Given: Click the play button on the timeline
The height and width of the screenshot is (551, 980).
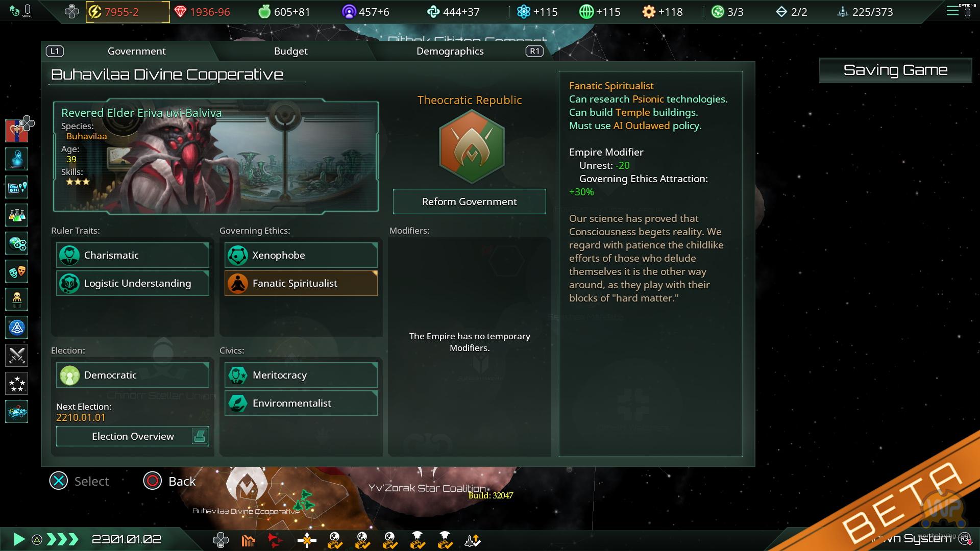Looking at the screenshot, I should pyautogui.click(x=19, y=539).
